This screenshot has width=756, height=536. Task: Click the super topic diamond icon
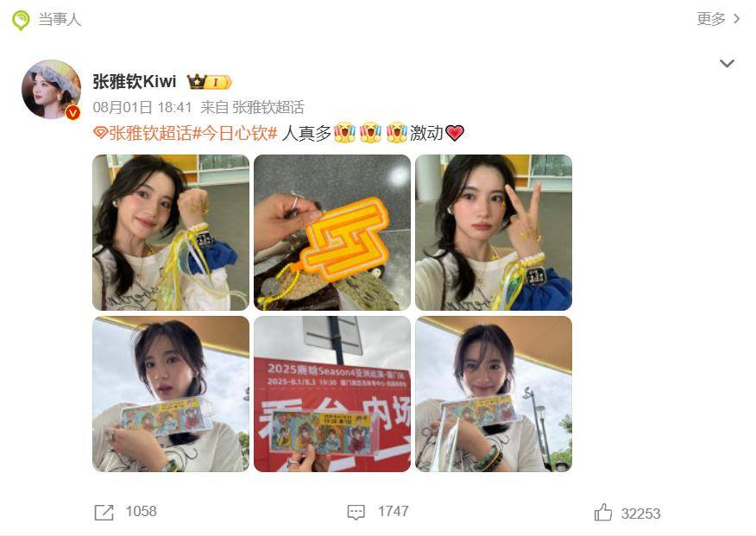(x=100, y=133)
